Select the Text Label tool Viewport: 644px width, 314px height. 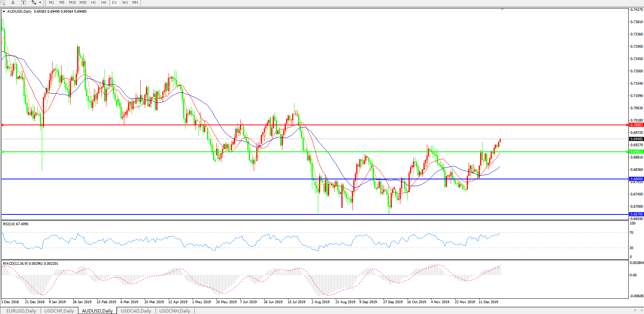(x=23, y=3)
